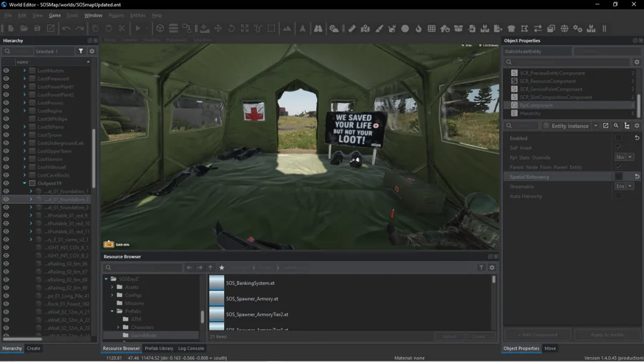
Task: Click the grid table toolbar icon
Action: tap(431, 29)
